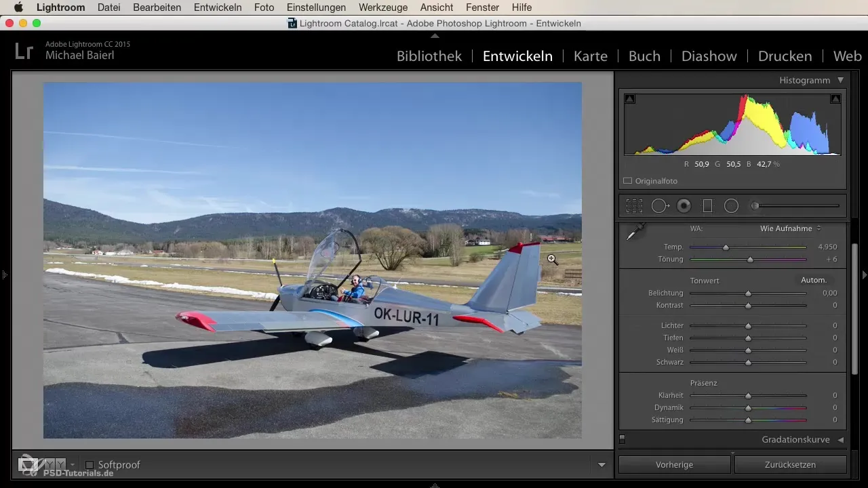Switch to the Entwickeln module
The height and width of the screenshot is (488, 868).
tap(517, 56)
